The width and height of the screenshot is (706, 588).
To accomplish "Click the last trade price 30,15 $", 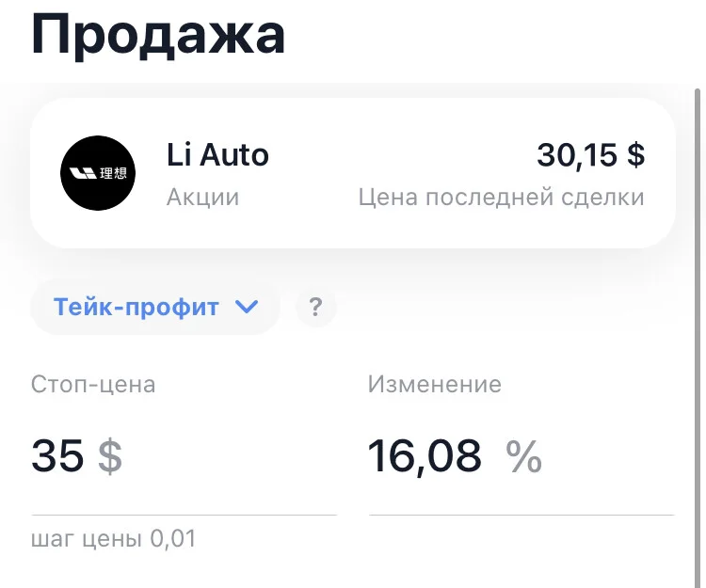I will pyautogui.click(x=591, y=154).
